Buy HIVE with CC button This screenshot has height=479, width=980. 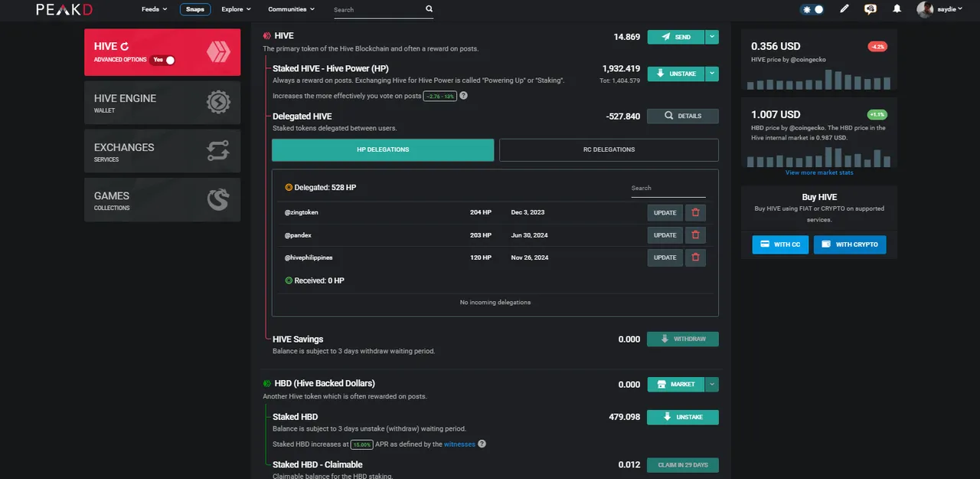780,244
